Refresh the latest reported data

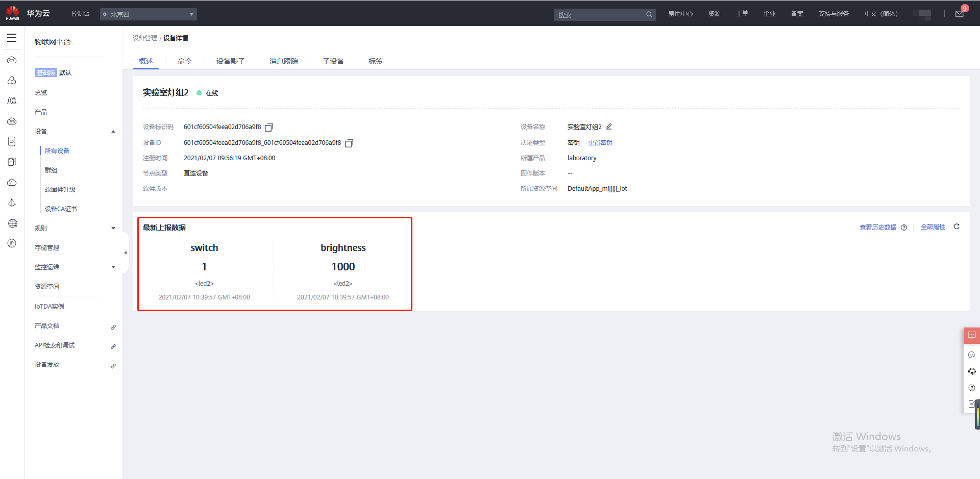[x=957, y=226]
